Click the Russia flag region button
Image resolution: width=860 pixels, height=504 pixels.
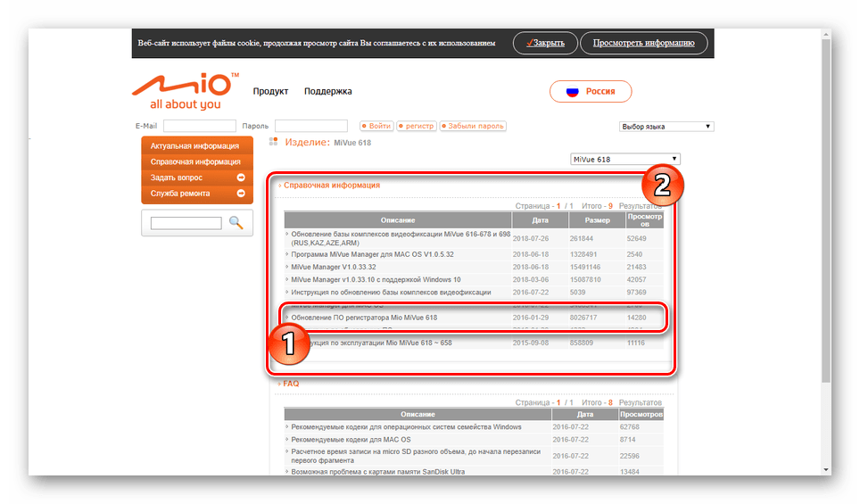pyautogui.click(x=590, y=91)
